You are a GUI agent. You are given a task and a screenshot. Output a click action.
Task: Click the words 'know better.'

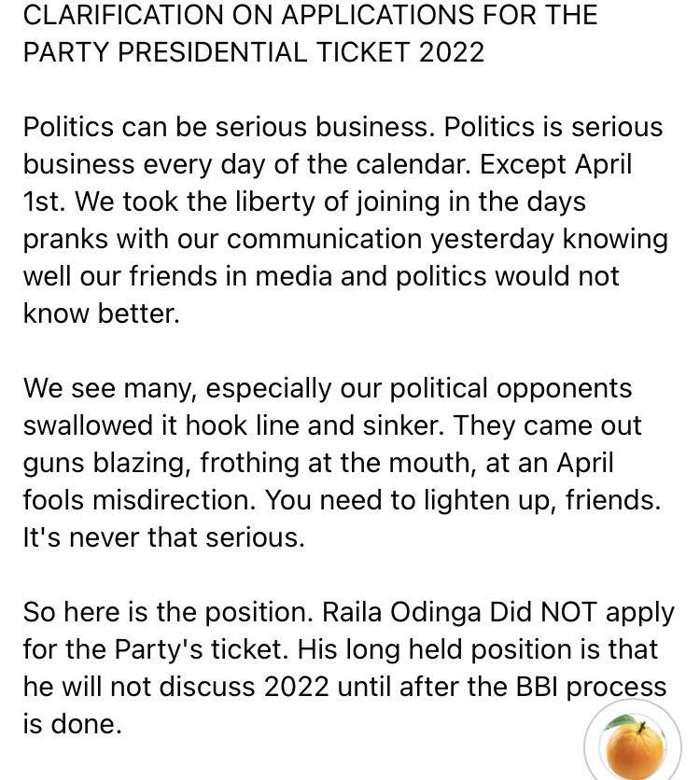point(101,313)
